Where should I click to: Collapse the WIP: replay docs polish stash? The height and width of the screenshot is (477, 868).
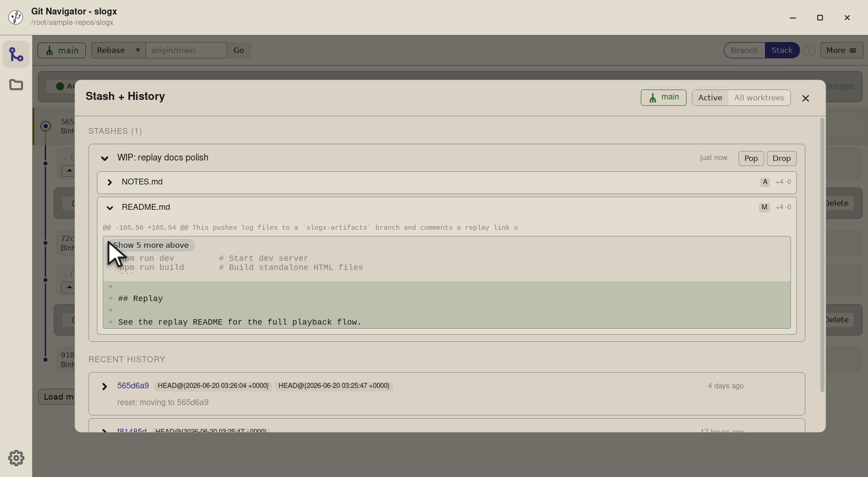point(104,158)
